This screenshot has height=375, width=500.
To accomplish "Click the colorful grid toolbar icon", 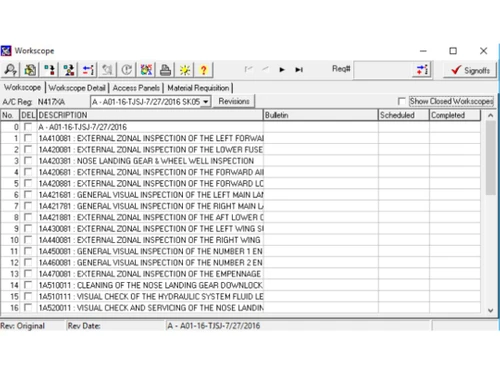I will click(146, 70).
